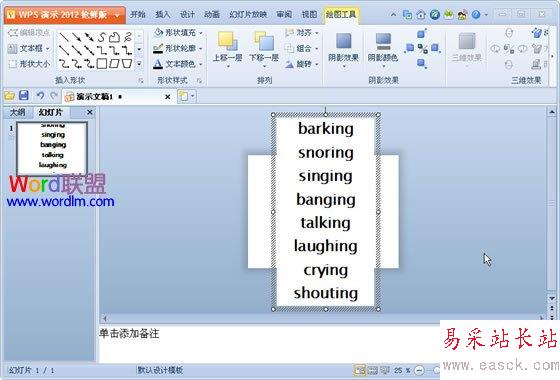Select the rectangle shape in gallery

102,64
